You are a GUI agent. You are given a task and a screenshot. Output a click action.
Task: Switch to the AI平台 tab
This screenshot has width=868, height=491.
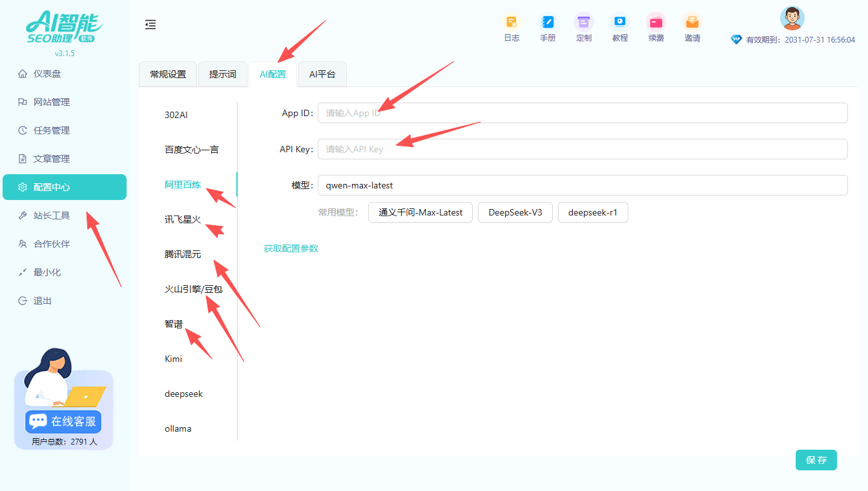[x=322, y=74]
